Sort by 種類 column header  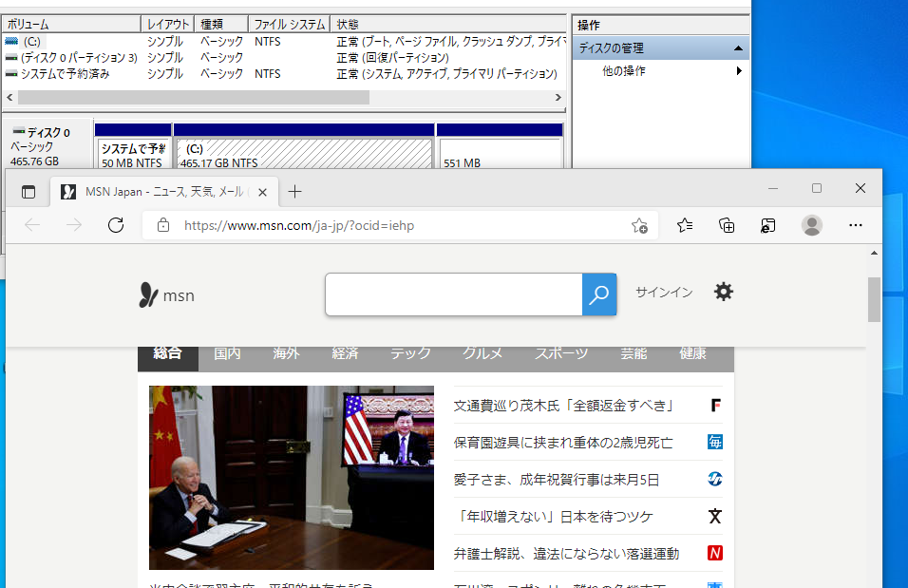[x=222, y=25]
